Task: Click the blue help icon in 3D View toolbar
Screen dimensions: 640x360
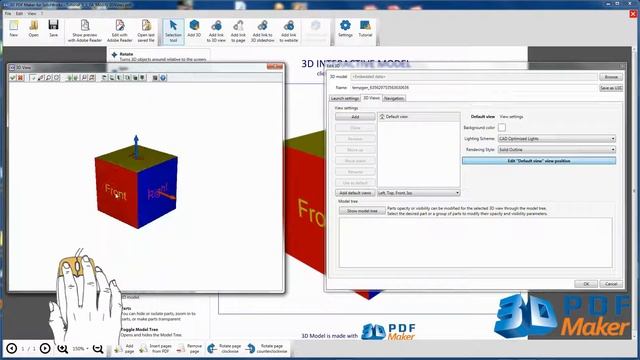Action: pos(163,78)
